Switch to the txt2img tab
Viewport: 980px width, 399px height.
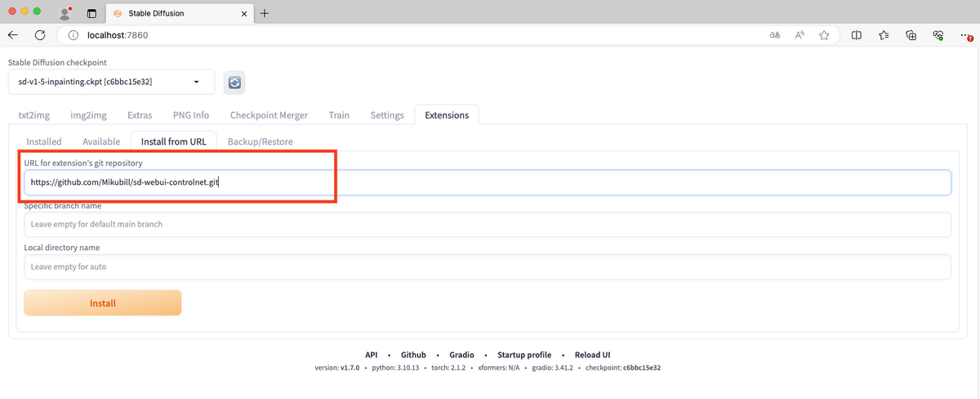[x=33, y=115]
